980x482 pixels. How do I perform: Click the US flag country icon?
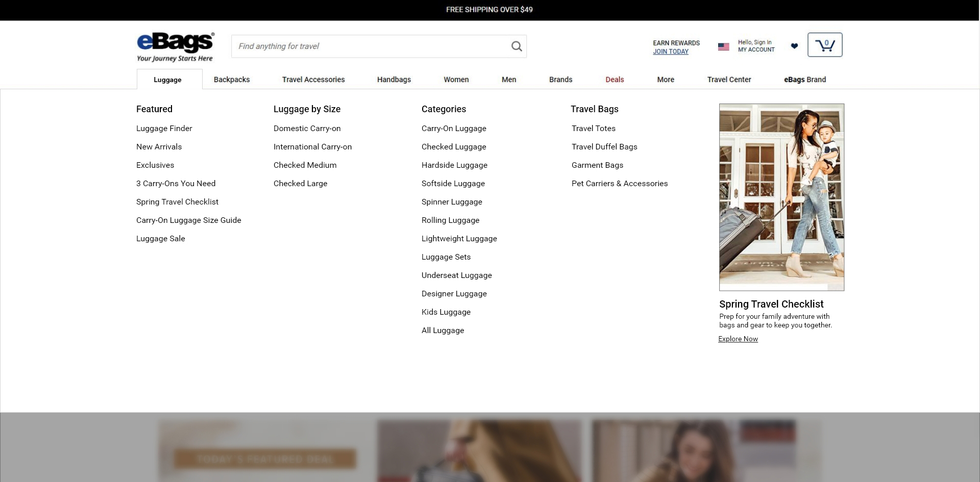[x=723, y=46]
